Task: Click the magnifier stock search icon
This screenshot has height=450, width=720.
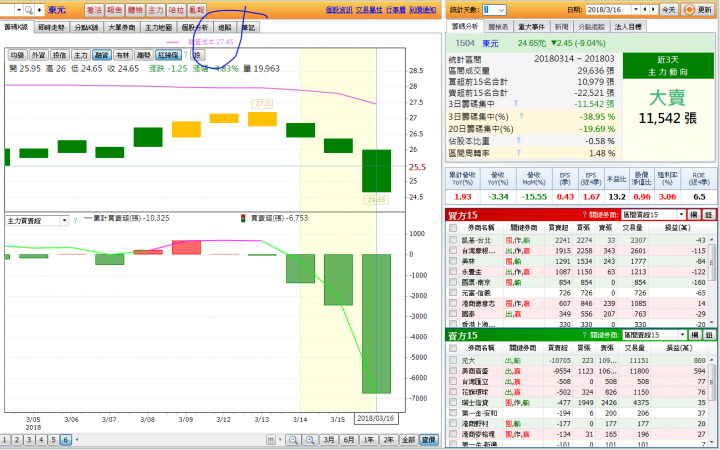Action: pyautogui.click(x=28, y=10)
